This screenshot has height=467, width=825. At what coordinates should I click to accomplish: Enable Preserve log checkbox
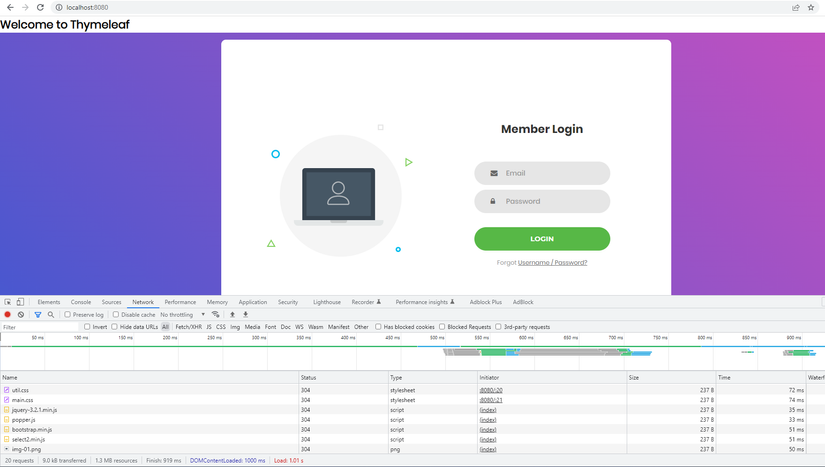[x=67, y=314]
